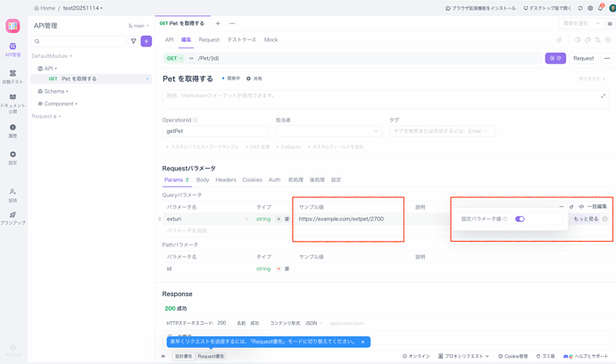Select the Pet を取得する endpoint in the tree

click(x=79, y=79)
